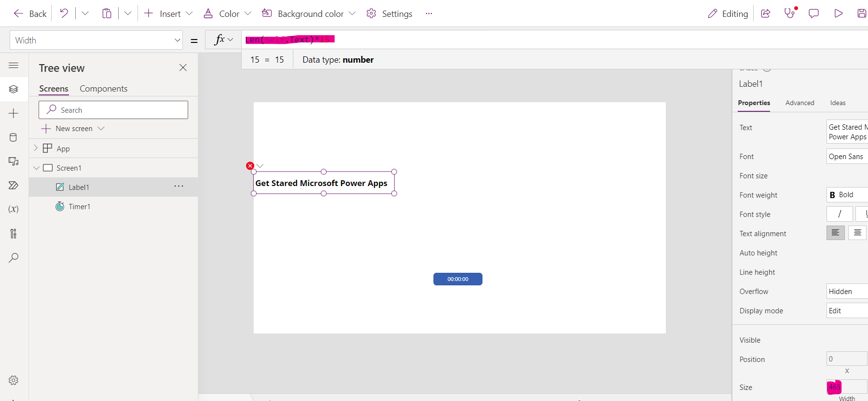Open the App checker stethoscope icon

tap(790, 13)
